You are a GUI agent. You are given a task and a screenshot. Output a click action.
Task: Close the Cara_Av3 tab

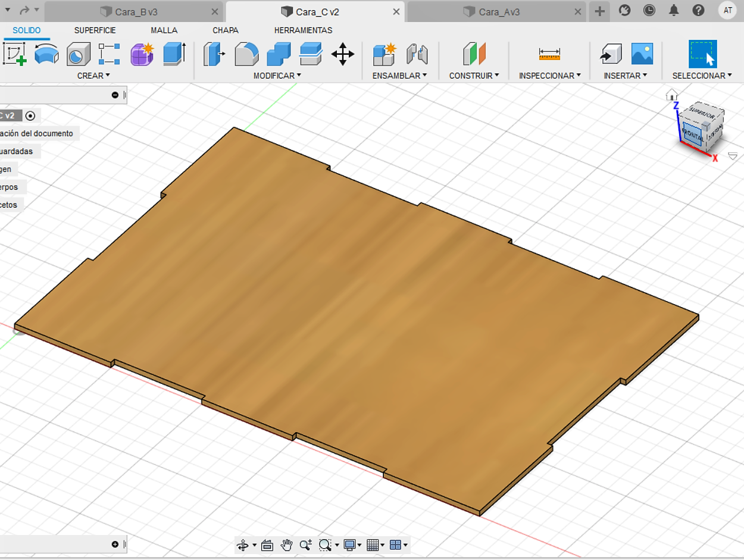[577, 11]
